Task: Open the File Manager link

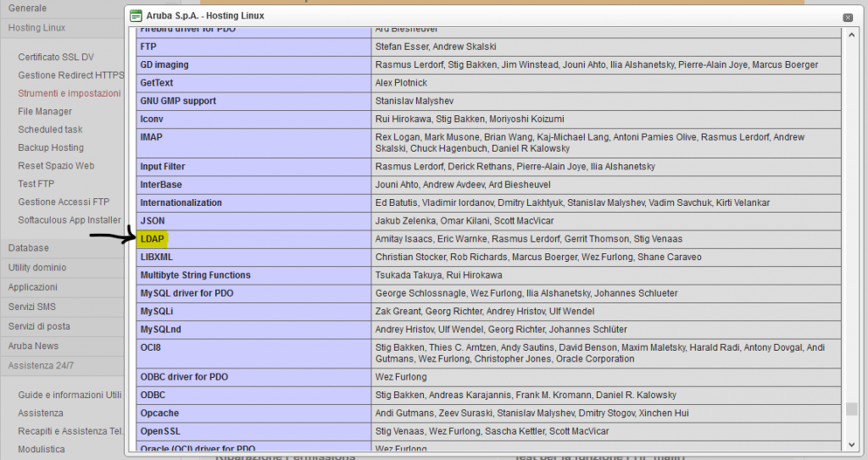Action: pos(45,112)
